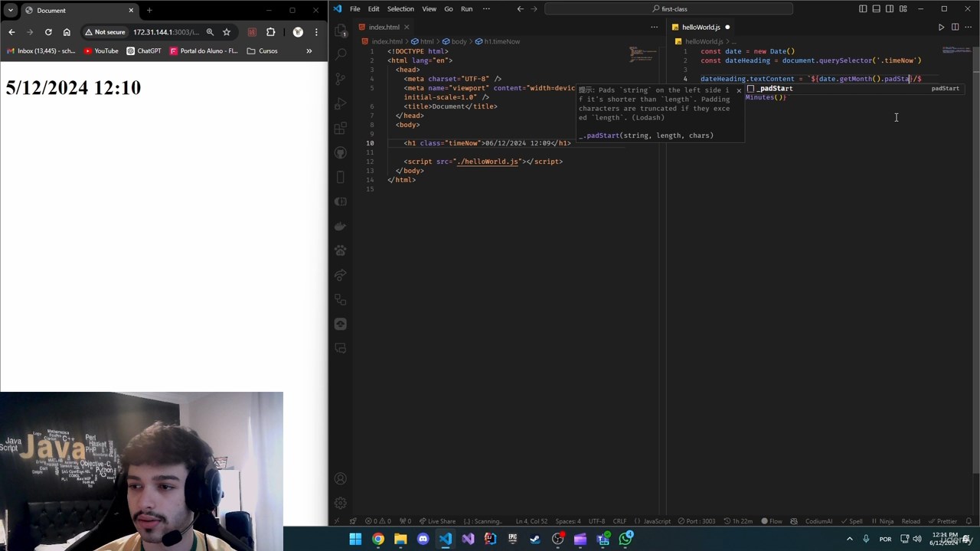Toggle Spell checker status item
The image size is (980, 551).
(x=851, y=521)
